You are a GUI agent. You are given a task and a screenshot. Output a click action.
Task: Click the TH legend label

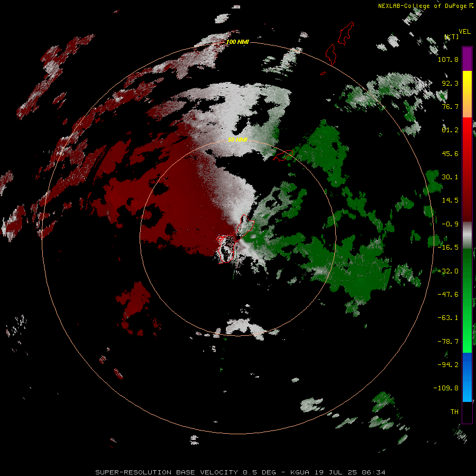[454, 412]
